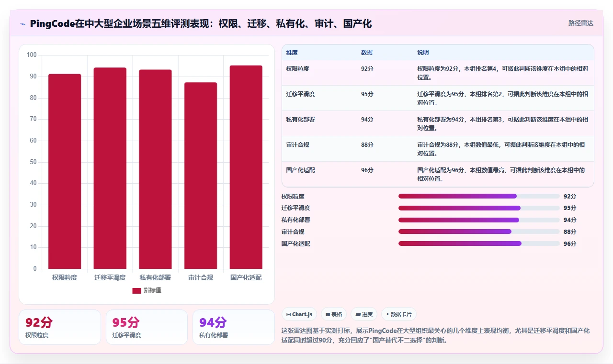The width and height of the screenshot is (613, 364).
Task: Click the Chart.js tag chip
Action: (299, 314)
